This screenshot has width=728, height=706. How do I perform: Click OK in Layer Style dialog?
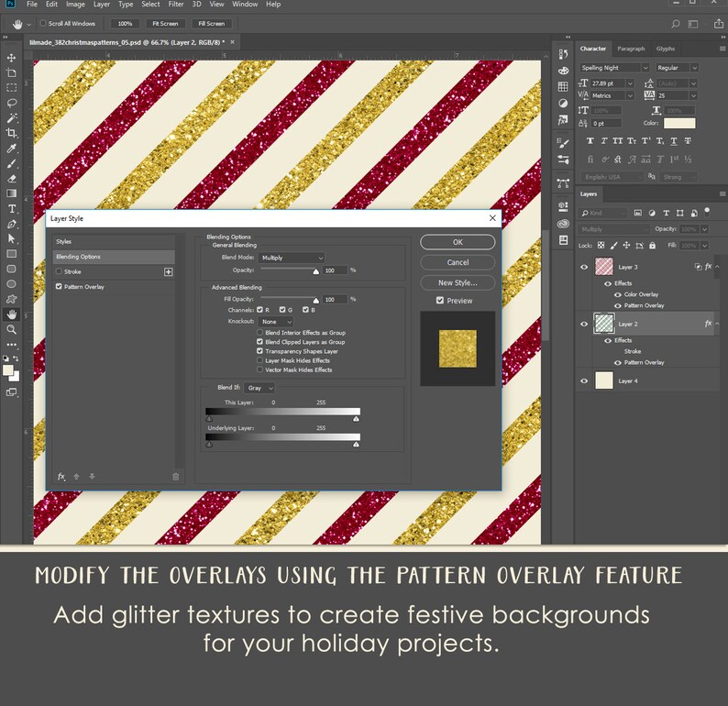(458, 242)
